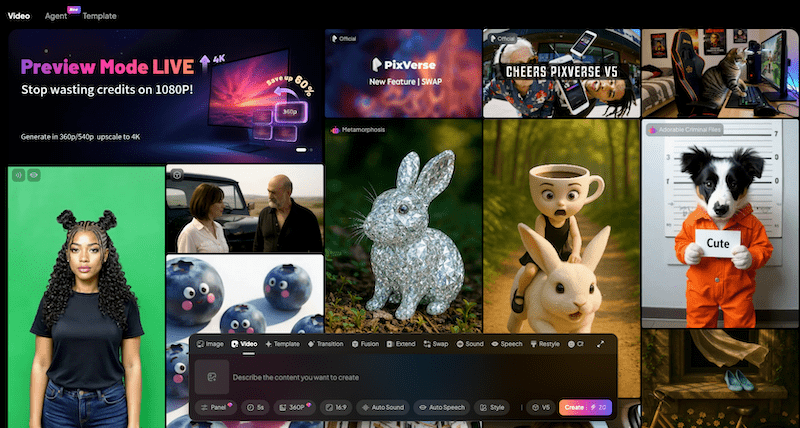Select the Transition tool

325,343
